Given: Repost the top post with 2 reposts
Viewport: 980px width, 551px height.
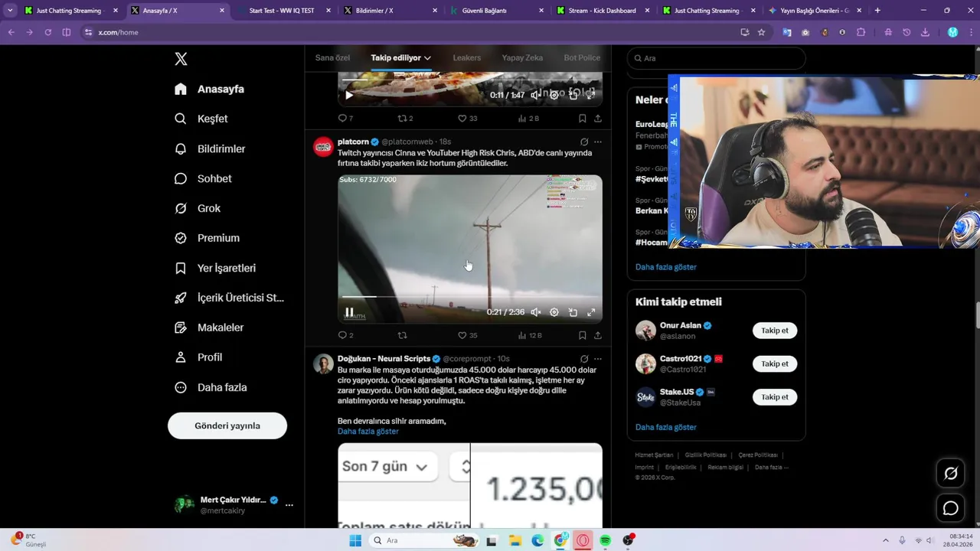Looking at the screenshot, I should (x=405, y=118).
